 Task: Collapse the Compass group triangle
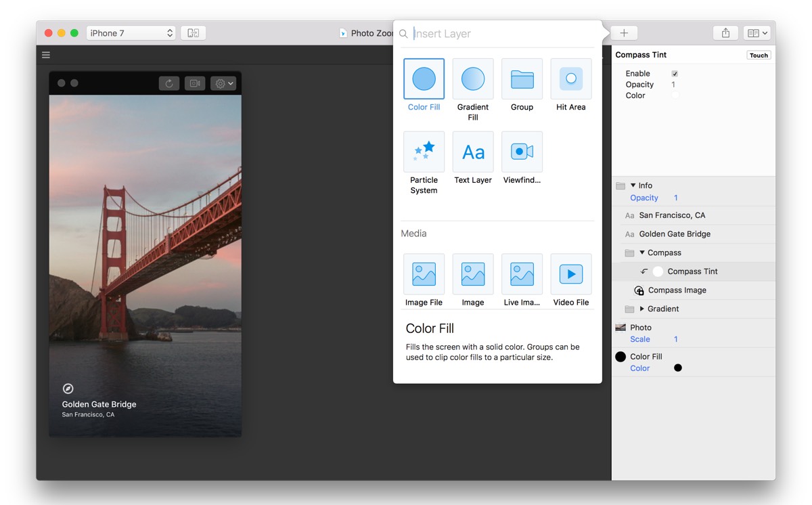point(642,252)
